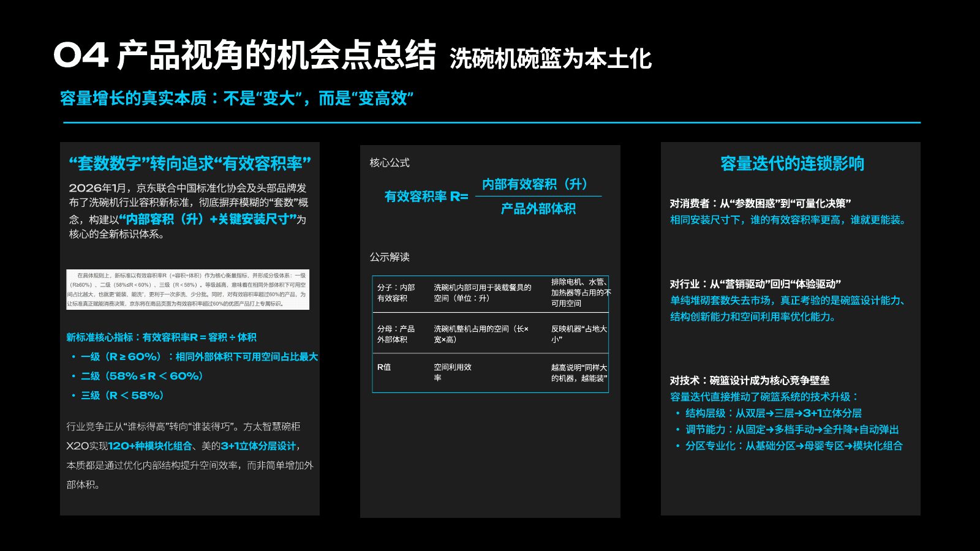Click table cell "空间利用效率"

pyautogui.click(x=453, y=373)
